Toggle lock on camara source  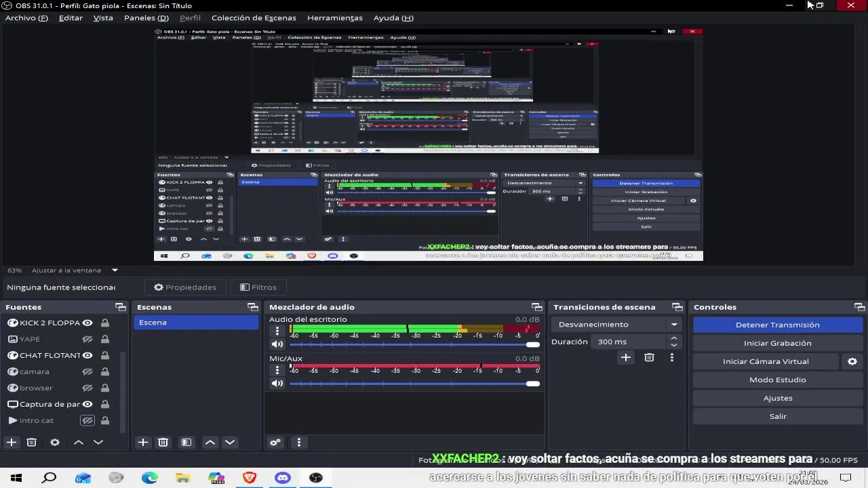[x=105, y=371]
